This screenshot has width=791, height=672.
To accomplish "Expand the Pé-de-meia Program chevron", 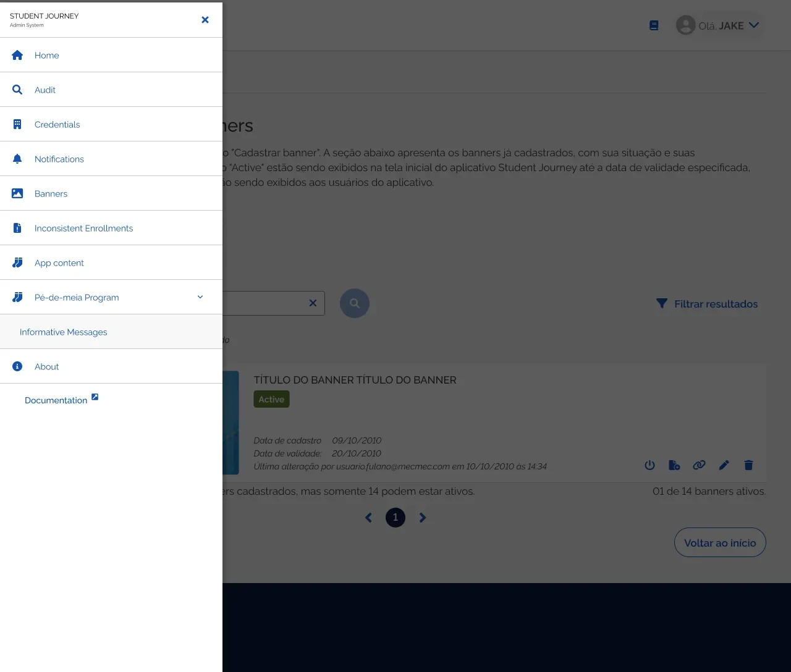I will tap(200, 297).
